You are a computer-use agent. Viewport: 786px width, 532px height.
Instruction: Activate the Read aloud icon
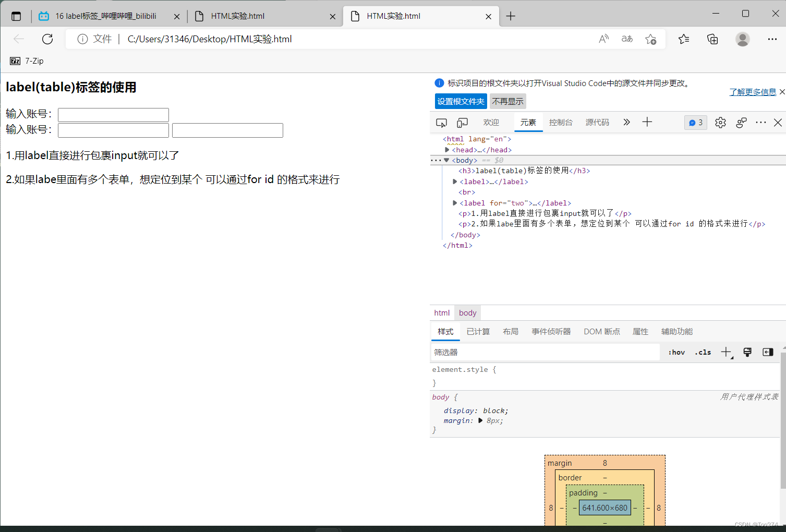point(603,39)
